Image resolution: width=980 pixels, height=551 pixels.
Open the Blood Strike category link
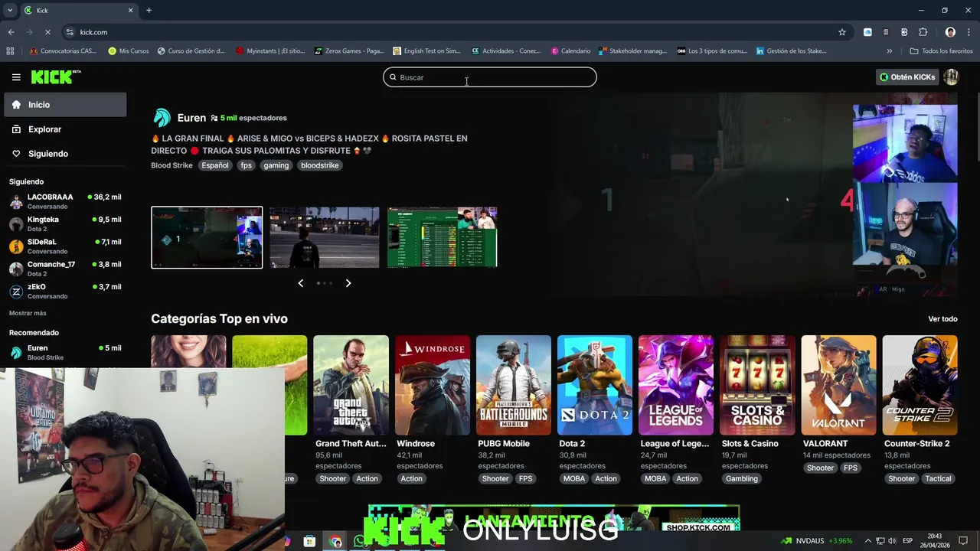[171, 165]
